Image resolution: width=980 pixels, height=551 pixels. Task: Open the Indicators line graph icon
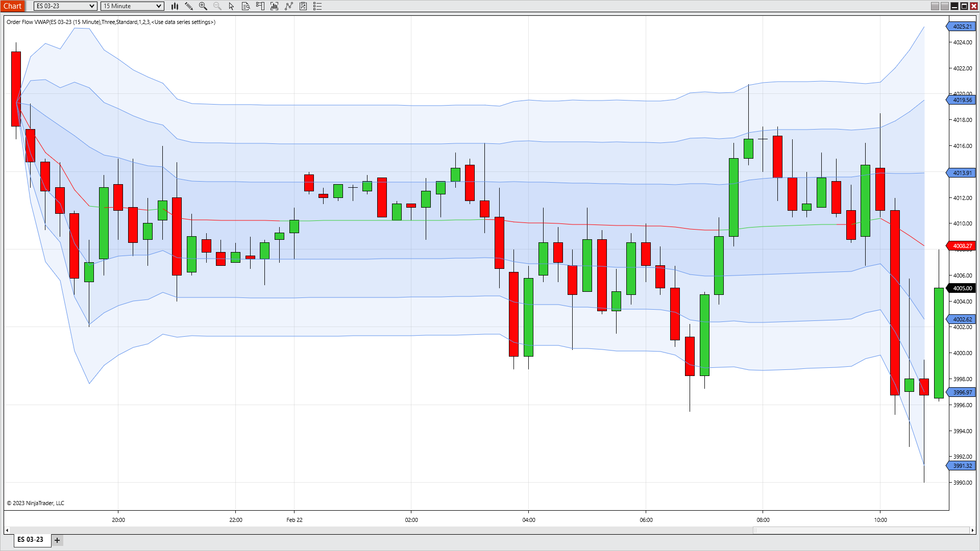(289, 6)
